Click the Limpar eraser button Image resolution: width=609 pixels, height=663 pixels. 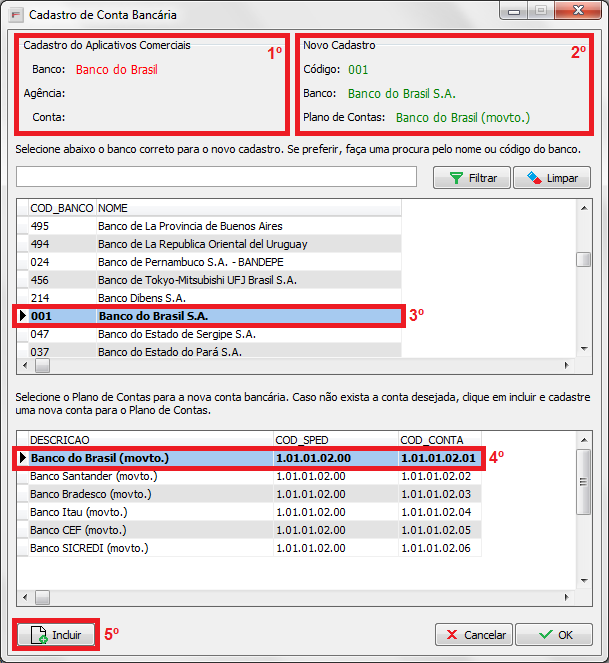(552, 178)
